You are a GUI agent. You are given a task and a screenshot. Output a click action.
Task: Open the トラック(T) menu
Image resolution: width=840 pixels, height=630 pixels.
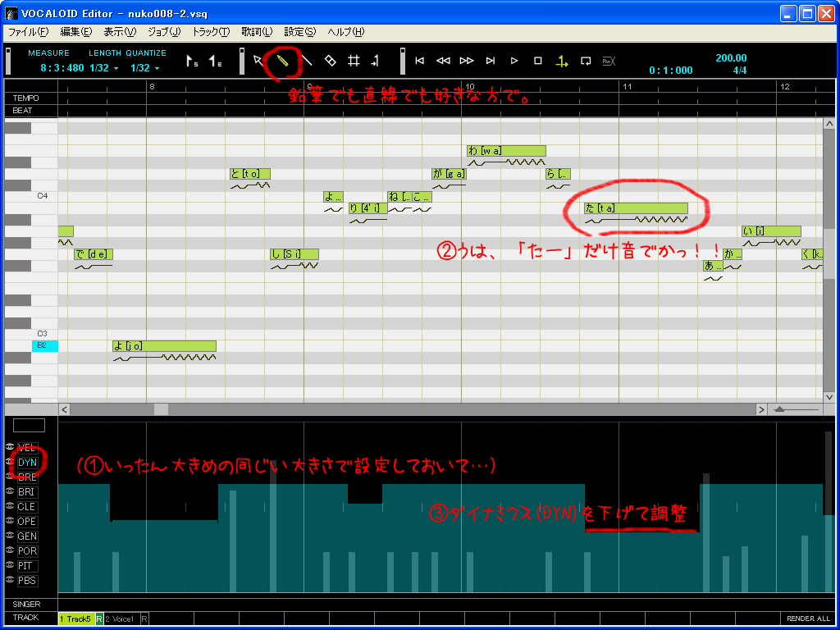pos(211,32)
